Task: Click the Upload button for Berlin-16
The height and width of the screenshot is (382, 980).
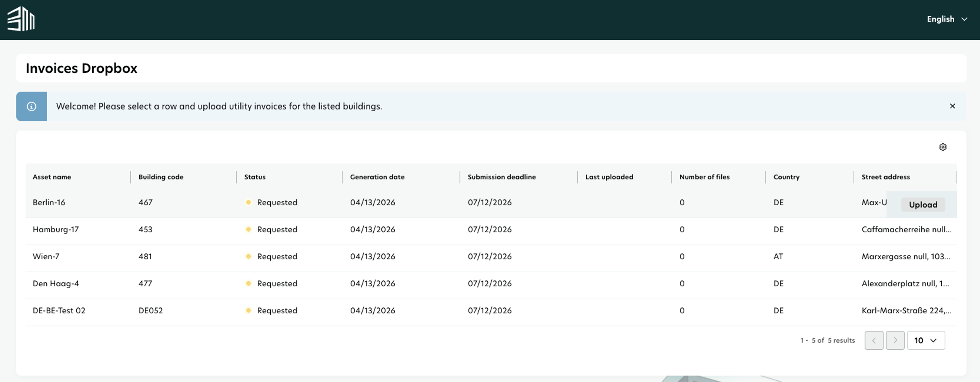Action: point(923,205)
